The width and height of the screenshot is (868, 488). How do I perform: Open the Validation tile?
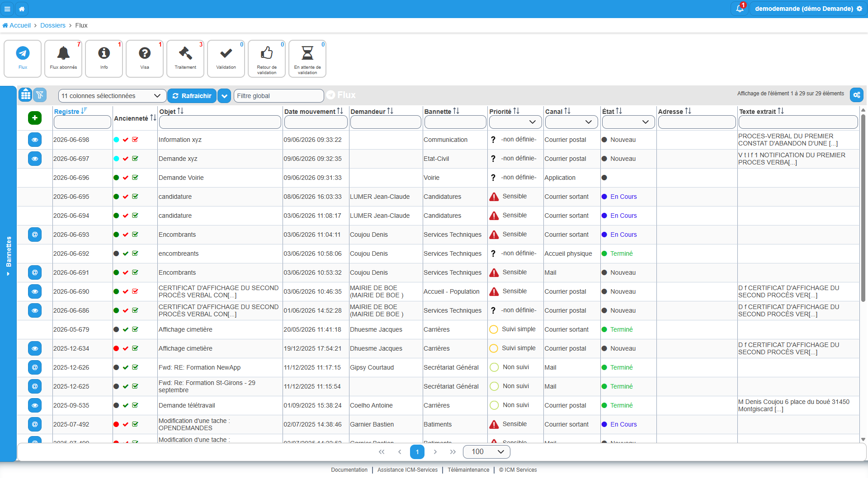tap(226, 59)
